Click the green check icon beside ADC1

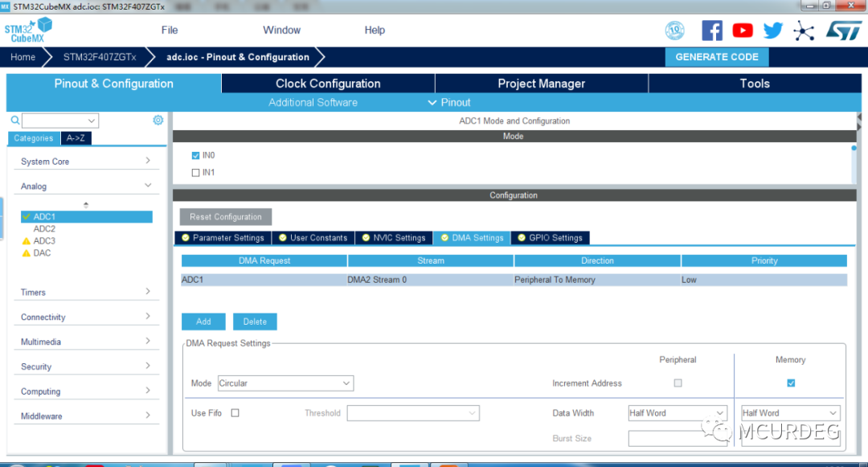26,217
